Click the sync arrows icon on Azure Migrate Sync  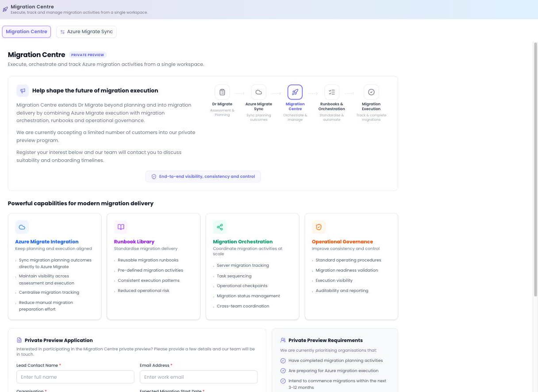[x=63, y=32]
